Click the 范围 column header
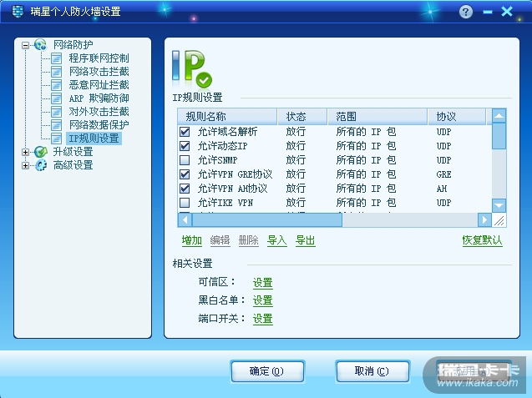Viewport: 532px width, 398px height. click(x=377, y=117)
